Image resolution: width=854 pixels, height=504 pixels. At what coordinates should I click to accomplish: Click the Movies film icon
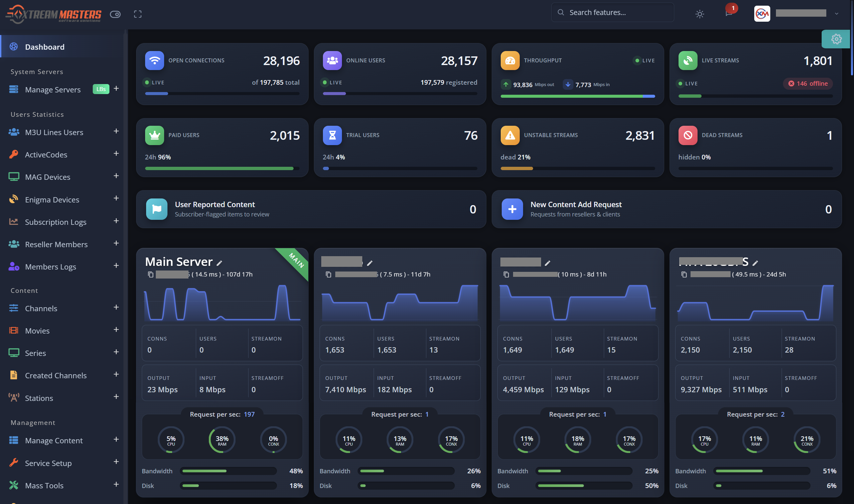[14, 331]
